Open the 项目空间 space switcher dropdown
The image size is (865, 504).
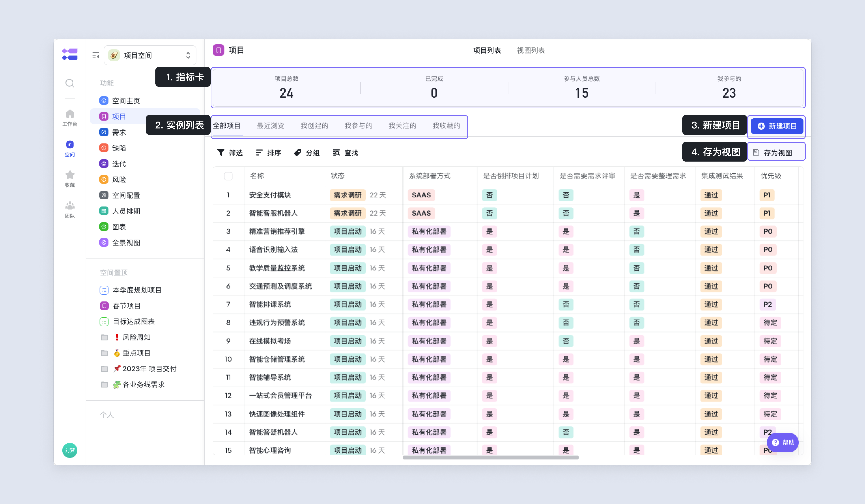[x=150, y=55]
